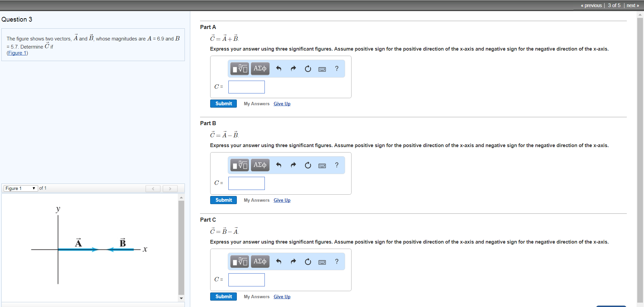
Task: Open the on-screen keyboard icon in Part B
Action: click(322, 165)
